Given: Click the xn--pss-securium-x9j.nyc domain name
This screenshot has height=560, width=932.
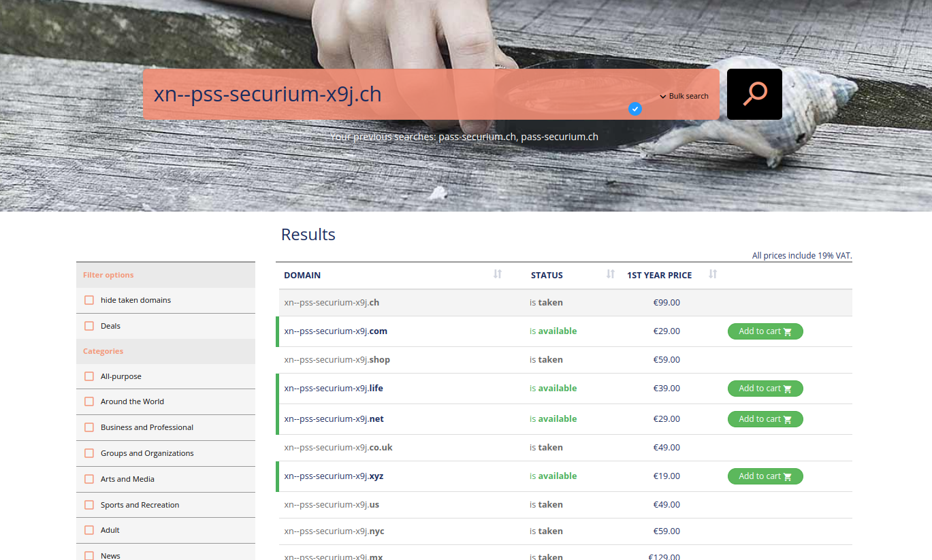Looking at the screenshot, I should [x=334, y=531].
